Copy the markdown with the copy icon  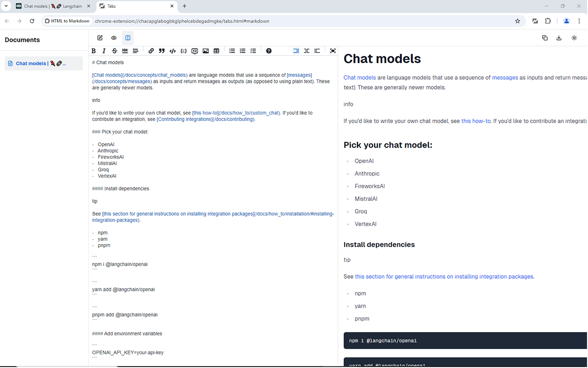click(545, 38)
